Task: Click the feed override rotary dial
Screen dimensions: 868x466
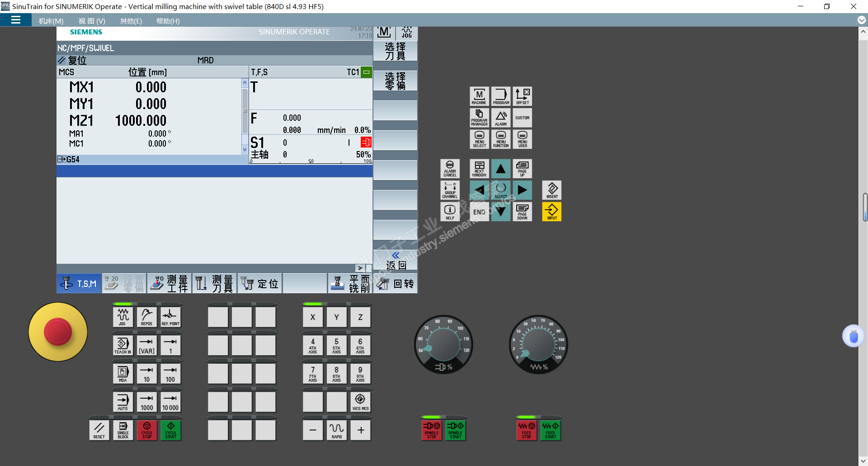Action: click(538, 345)
